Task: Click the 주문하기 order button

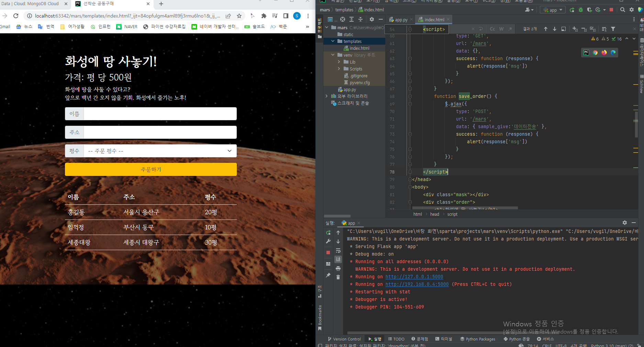Action: point(151,169)
